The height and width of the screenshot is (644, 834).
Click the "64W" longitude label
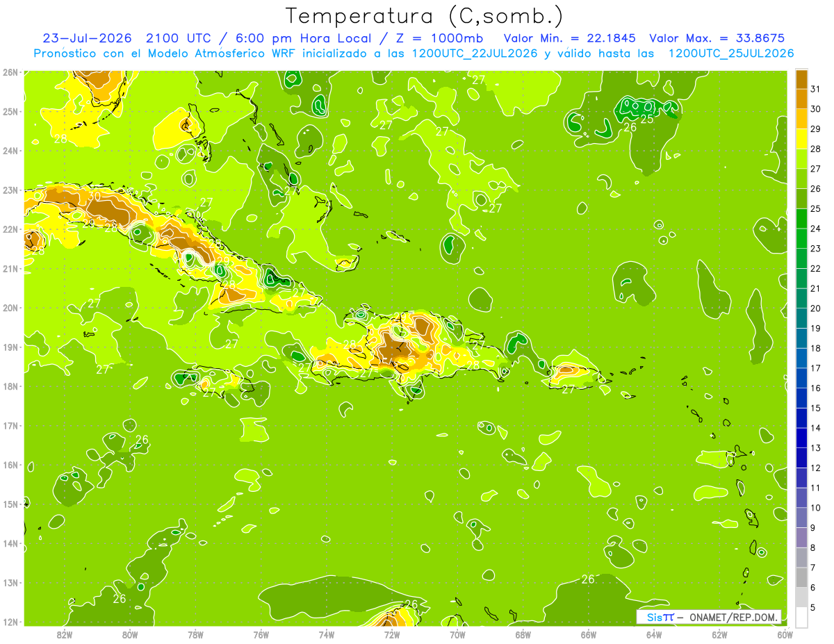654,634
